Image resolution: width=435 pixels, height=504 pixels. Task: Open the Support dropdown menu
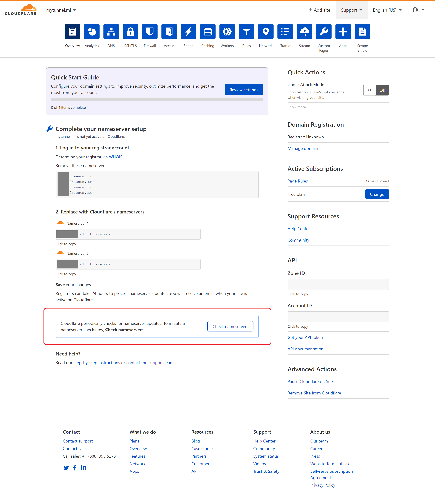pos(352,10)
